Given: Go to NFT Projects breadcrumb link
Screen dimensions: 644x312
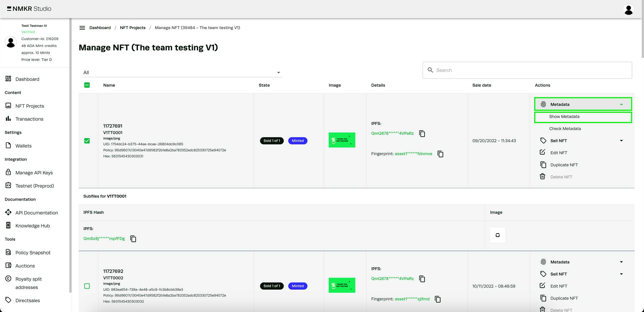Looking at the screenshot, I should coord(132,28).
